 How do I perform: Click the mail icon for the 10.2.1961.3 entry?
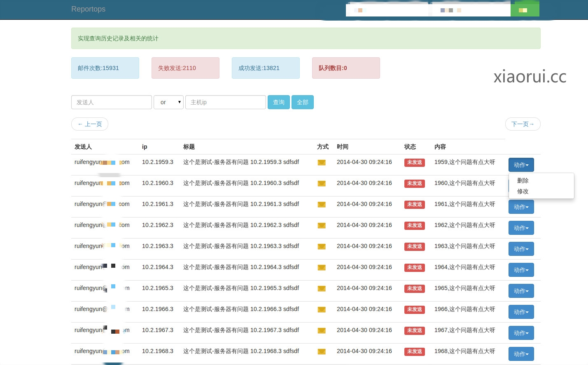click(322, 205)
